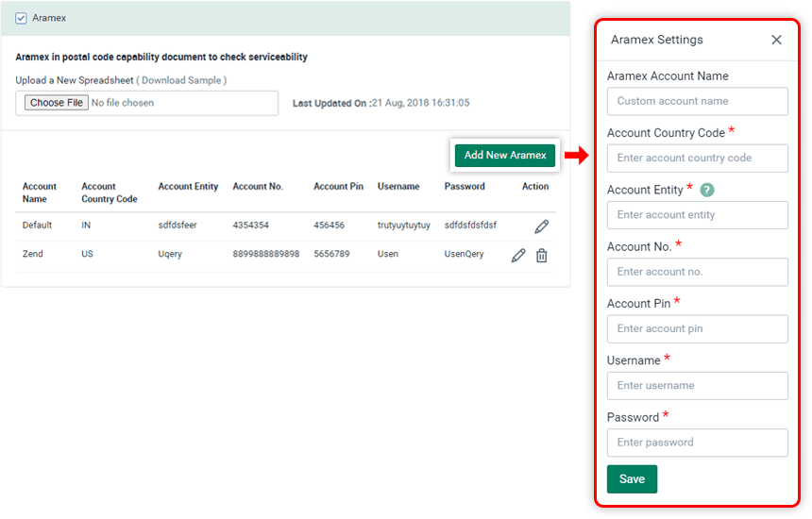The image size is (812, 519).
Task: Delete the Zend account via trash icon
Action: pyautogui.click(x=542, y=255)
